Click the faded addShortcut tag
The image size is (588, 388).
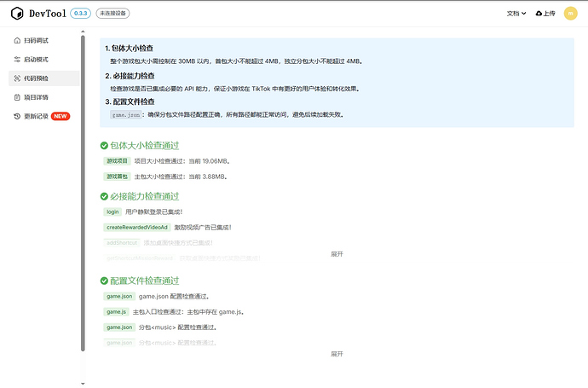pyautogui.click(x=122, y=243)
